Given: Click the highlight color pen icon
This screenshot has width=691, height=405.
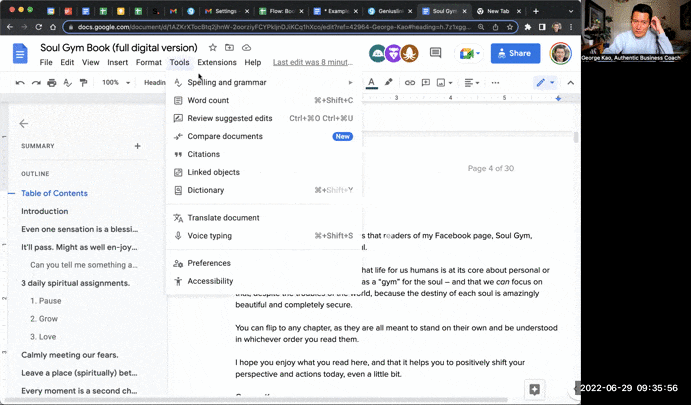Looking at the screenshot, I should coord(388,82).
